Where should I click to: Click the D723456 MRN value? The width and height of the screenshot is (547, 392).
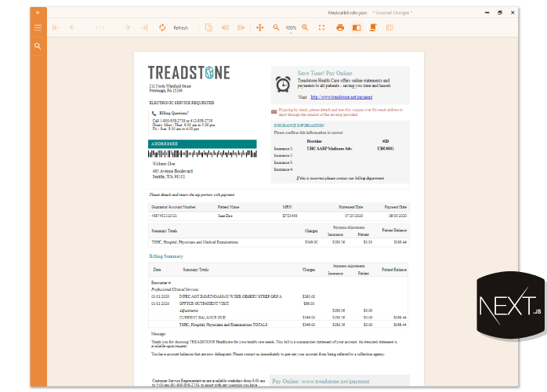(290, 216)
